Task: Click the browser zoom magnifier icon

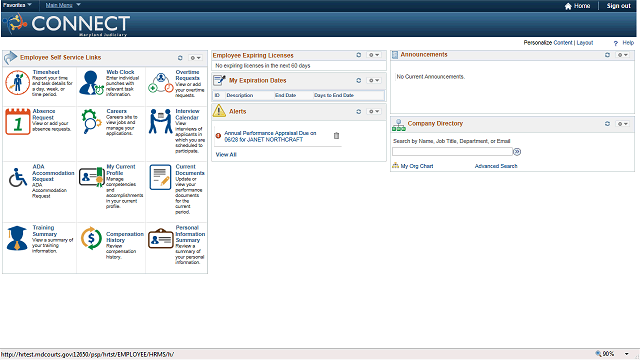Action: click(x=598, y=354)
